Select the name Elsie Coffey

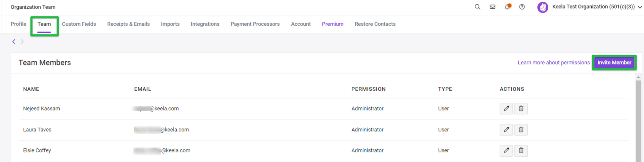[x=37, y=150]
